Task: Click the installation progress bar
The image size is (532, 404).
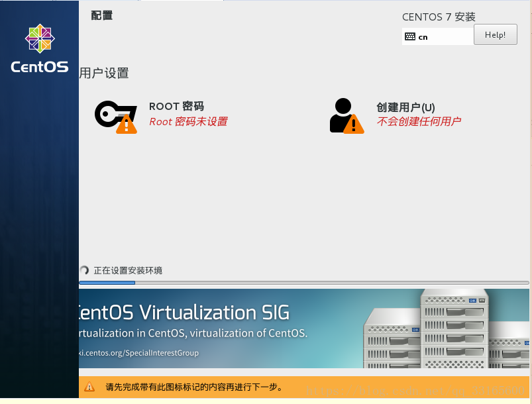Action: point(304,283)
